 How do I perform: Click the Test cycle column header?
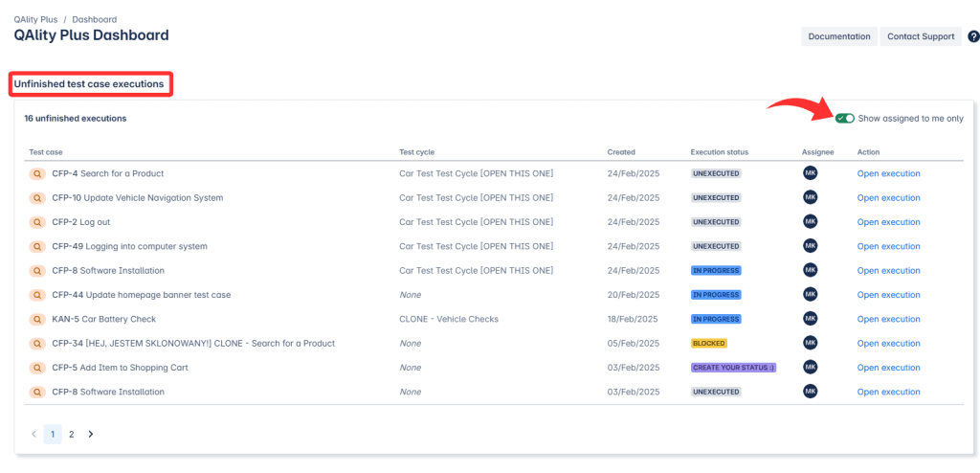point(417,152)
